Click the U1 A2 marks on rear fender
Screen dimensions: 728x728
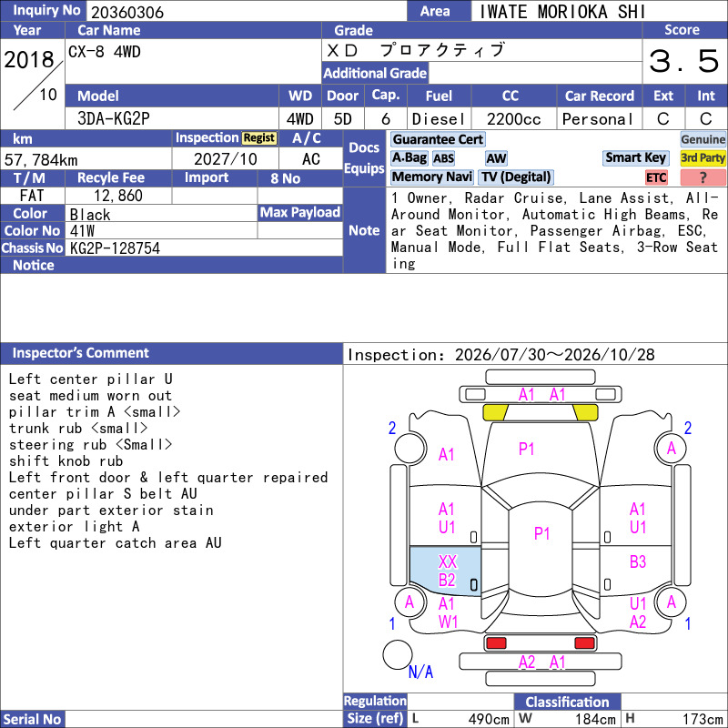point(638,612)
